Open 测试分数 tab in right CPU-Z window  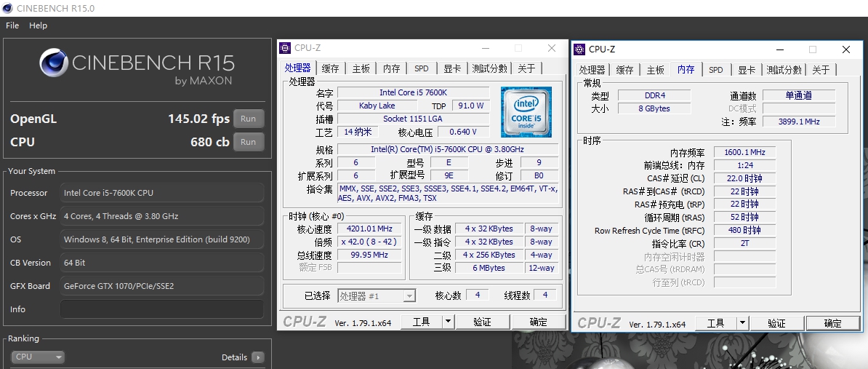coord(784,70)
